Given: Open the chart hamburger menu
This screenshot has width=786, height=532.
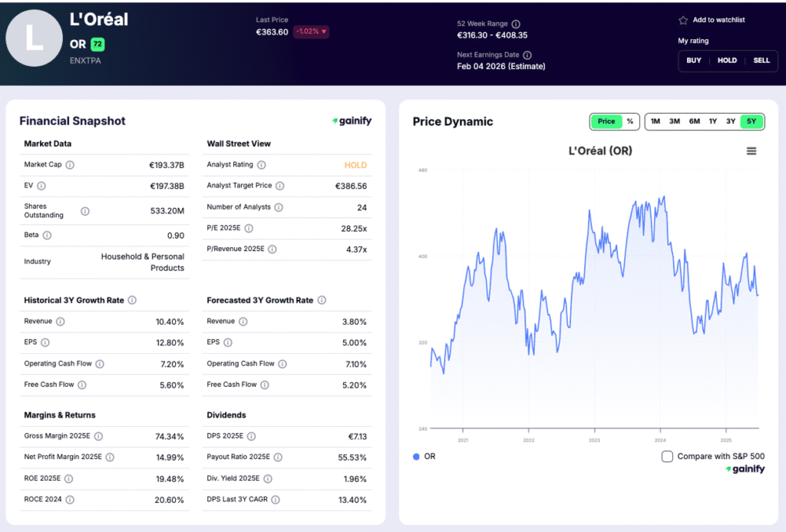Looking at the screenshot, I should [751, 151].
